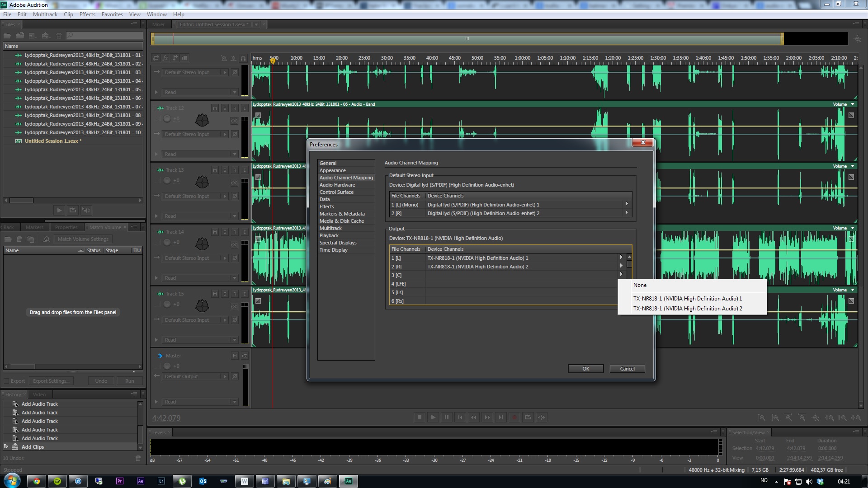Click the trash icon in History panel
The width and height of the screenshot is (868, 488).
[x=138, y=458]
